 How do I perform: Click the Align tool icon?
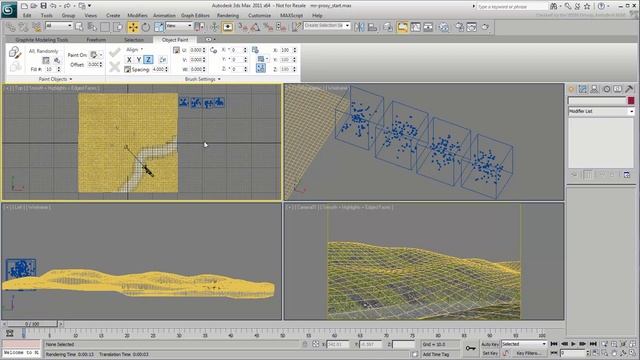pos(373,27)
